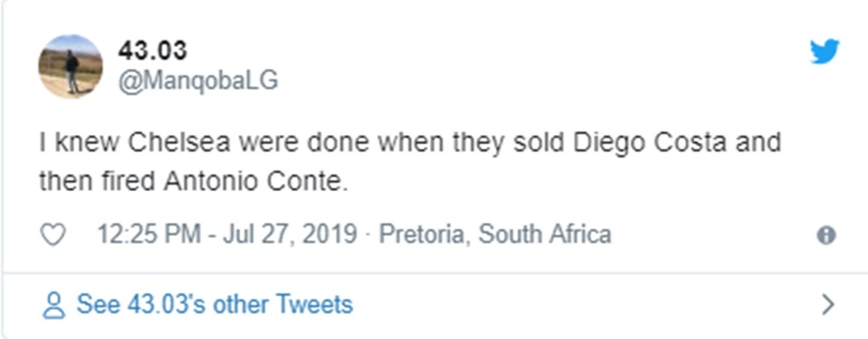Image resolution: width=868 pixels, height=339 pixels.
Task: Open See 43.03's other Tweets link
Action: (x=215, y=305)
